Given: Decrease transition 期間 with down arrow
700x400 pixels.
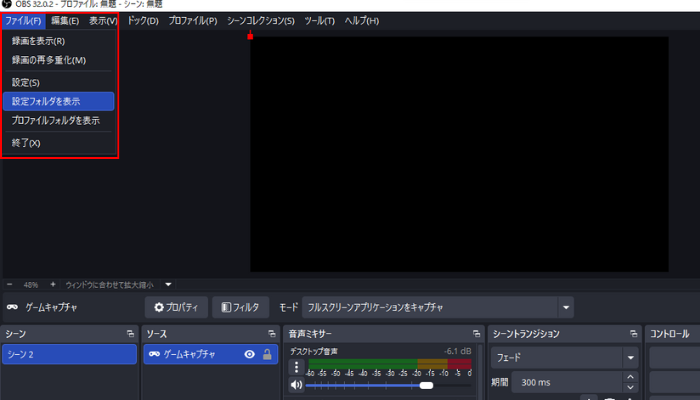Looking at the screenshot, I should pyautogui.click(x=630, y=388).
